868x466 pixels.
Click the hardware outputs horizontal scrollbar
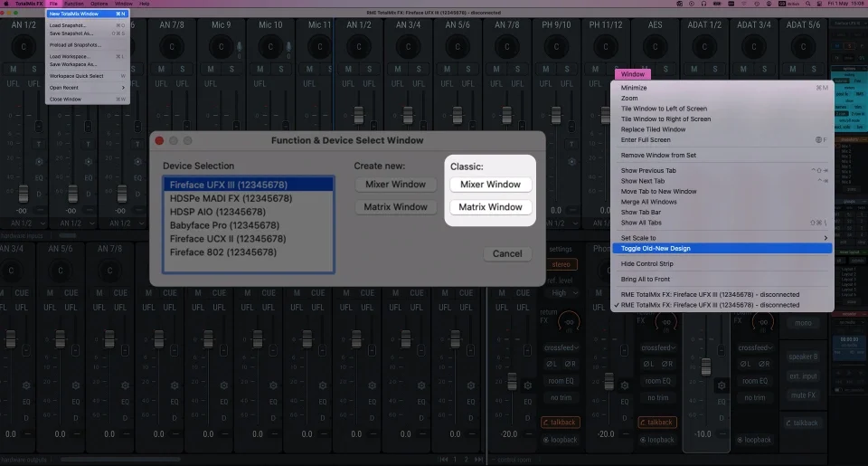[120, 460]
